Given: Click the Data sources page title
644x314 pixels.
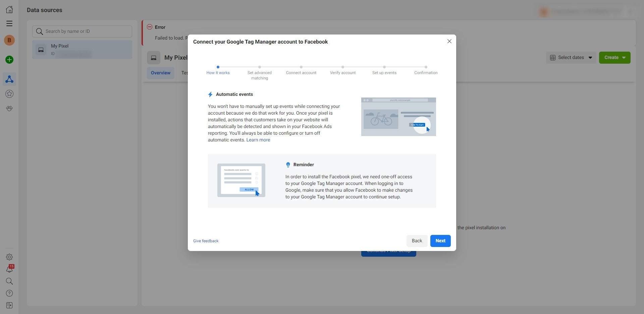Looking at the screenshot, I should coord(45,10).
